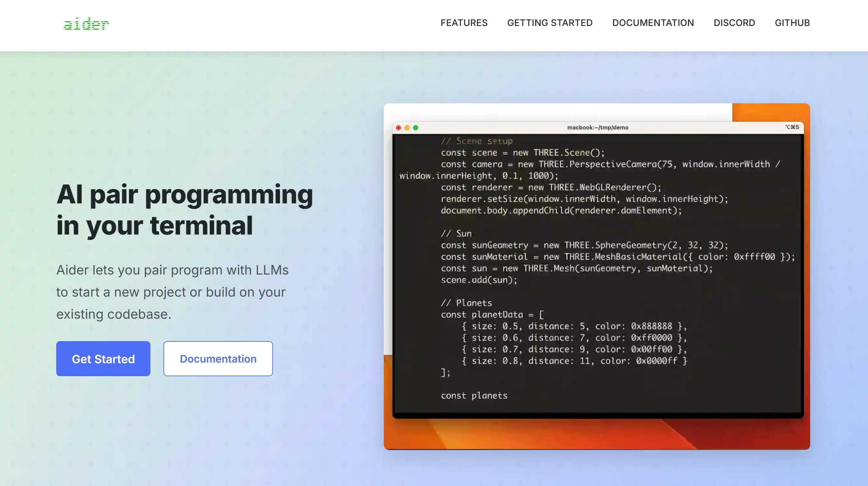Click the red close dot in terminal demo
Screen dimensions: 868x486
(x=398, y=128)
